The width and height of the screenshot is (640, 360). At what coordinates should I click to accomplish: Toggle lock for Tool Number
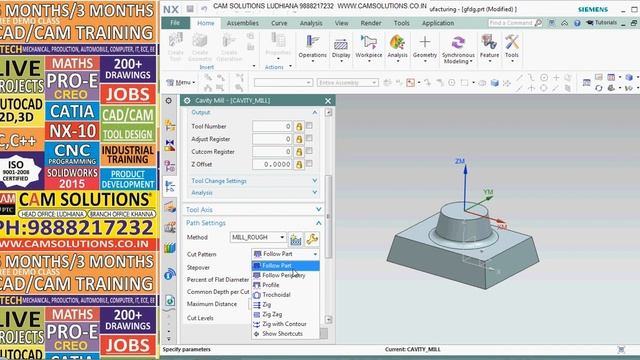click(x=299, y=127)
